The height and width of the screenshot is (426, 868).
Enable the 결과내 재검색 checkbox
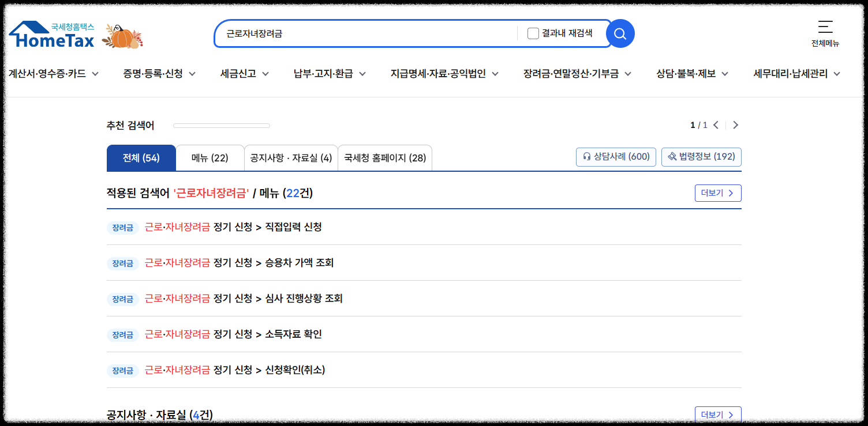pos(533,33)
